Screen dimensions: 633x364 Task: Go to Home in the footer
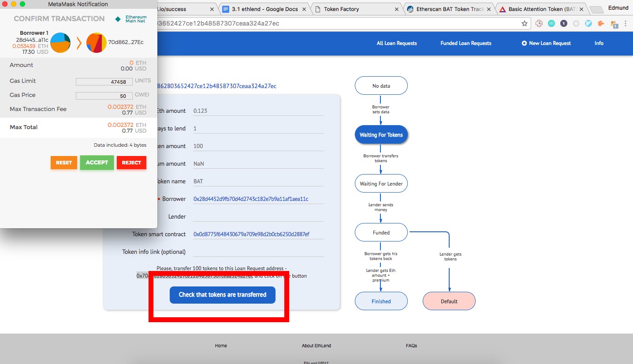tap(221, 346)
